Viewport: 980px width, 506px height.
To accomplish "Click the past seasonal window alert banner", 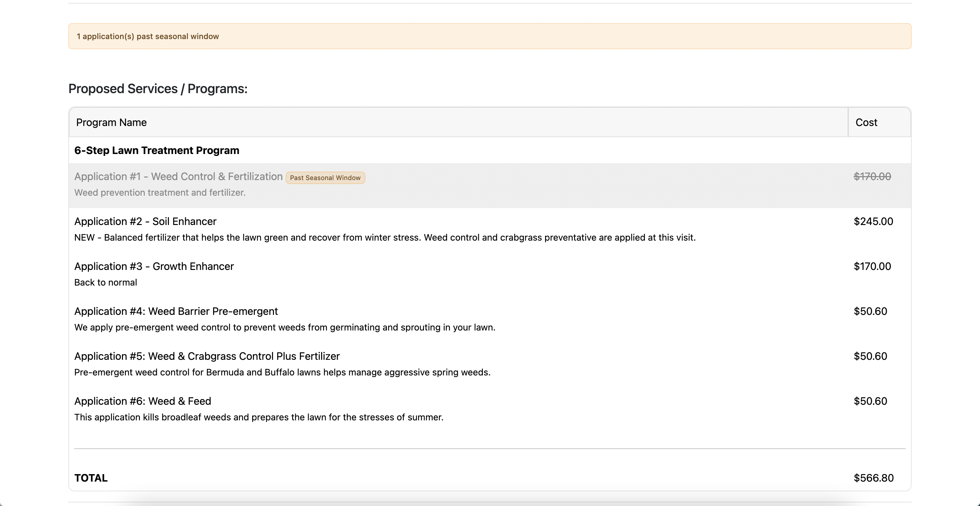I will (490, 36).
